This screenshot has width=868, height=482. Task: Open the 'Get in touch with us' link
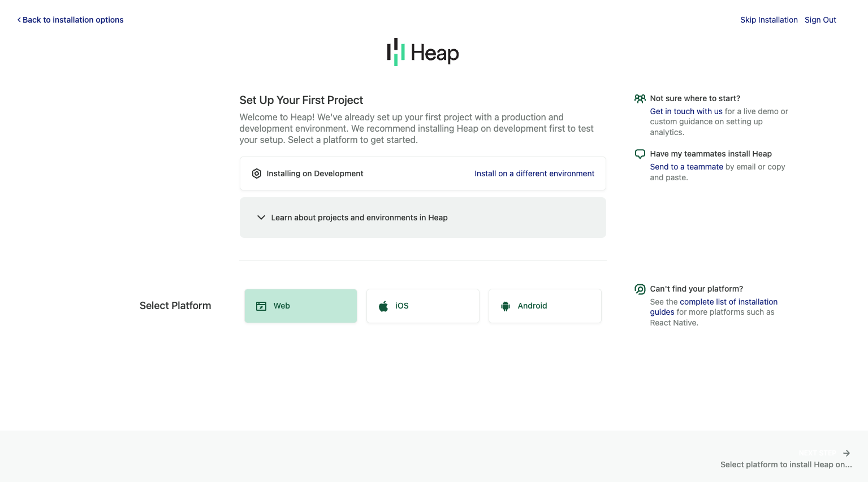point(685,111)
